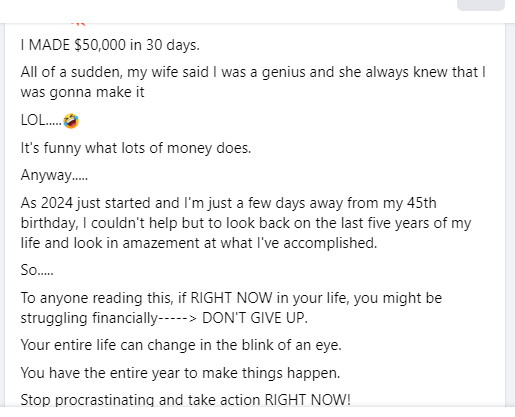Click the phrase 'DON'T GIVE UP.'
This screenshot has width=515, height=417.
pyautogui.click(x=255, y=318)
